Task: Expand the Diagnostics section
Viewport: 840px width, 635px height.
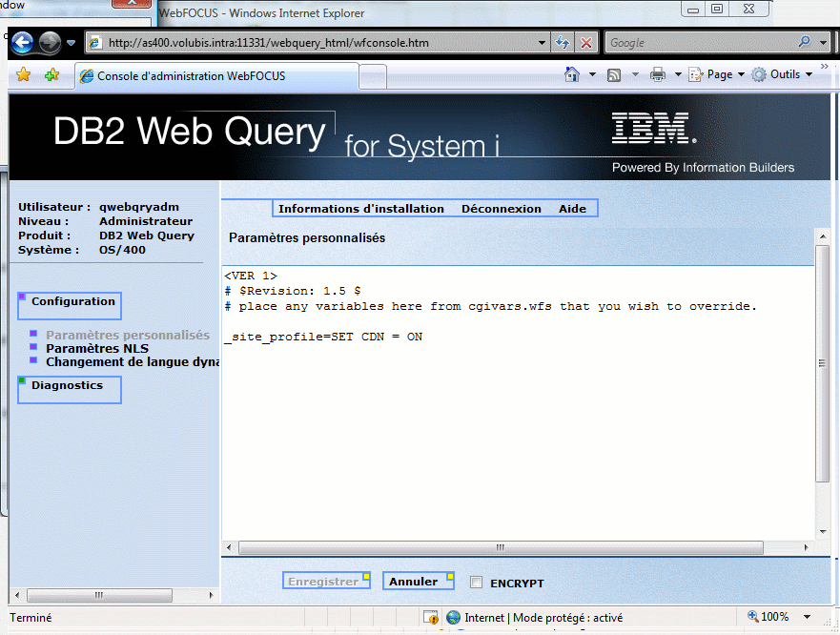Action: 70,390
